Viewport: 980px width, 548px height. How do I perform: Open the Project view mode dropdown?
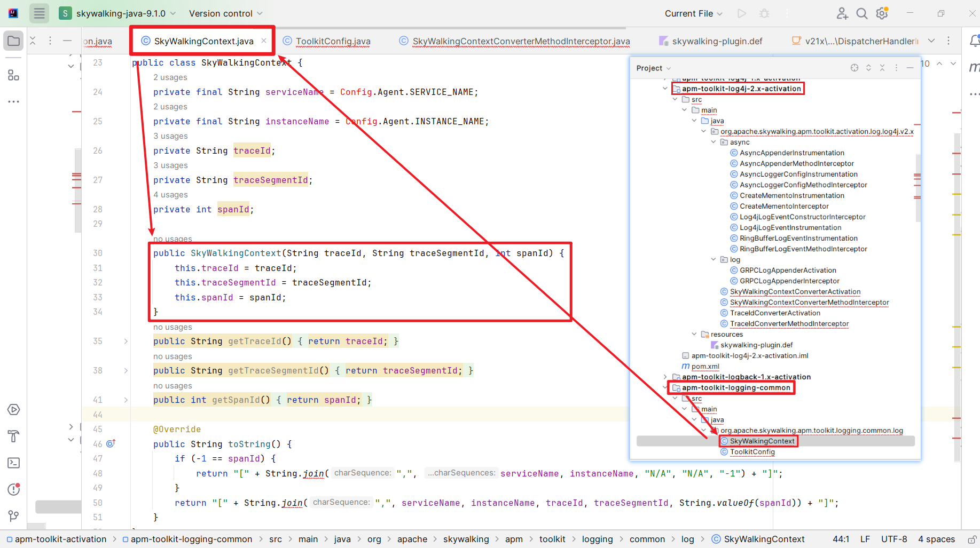[654, 68]
